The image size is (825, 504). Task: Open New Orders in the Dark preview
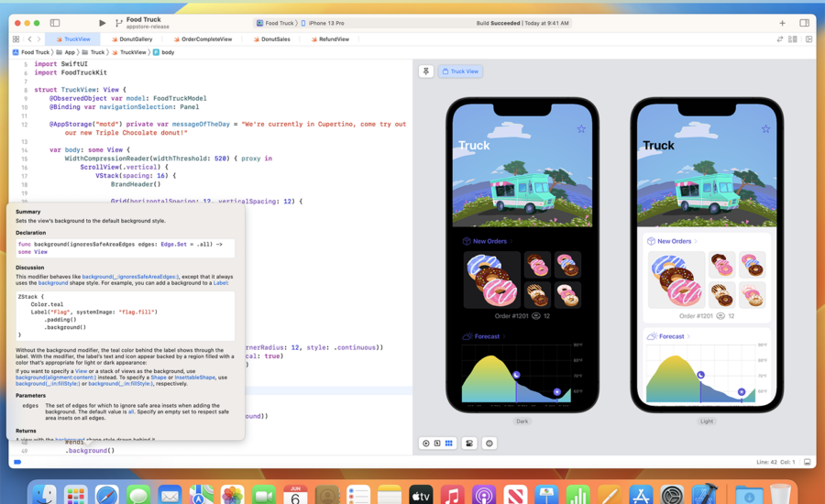[488, 241]
